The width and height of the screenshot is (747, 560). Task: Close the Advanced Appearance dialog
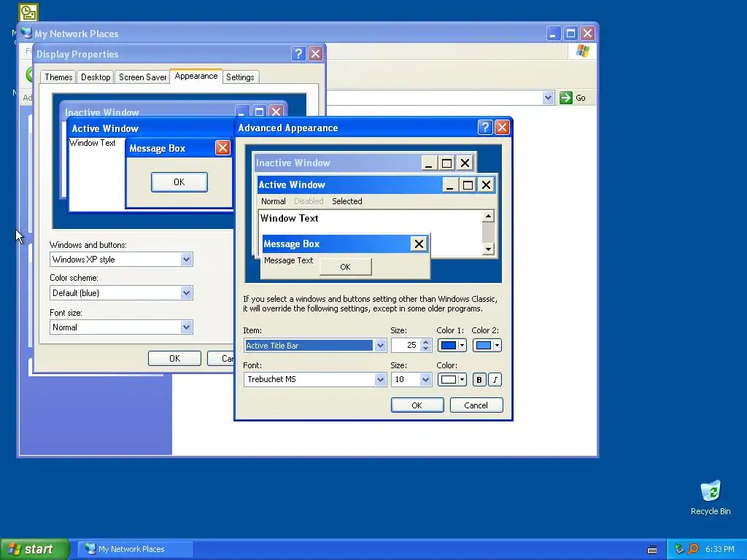point(502,127)
